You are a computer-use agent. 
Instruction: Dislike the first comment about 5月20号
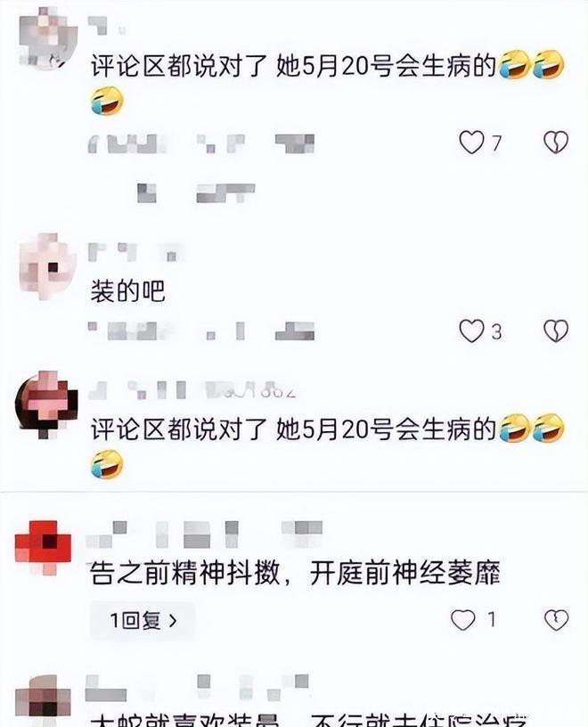coord(556,143)
